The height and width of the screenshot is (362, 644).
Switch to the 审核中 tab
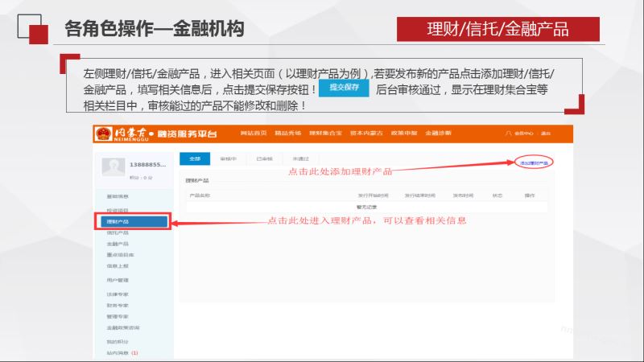[228, 158]
